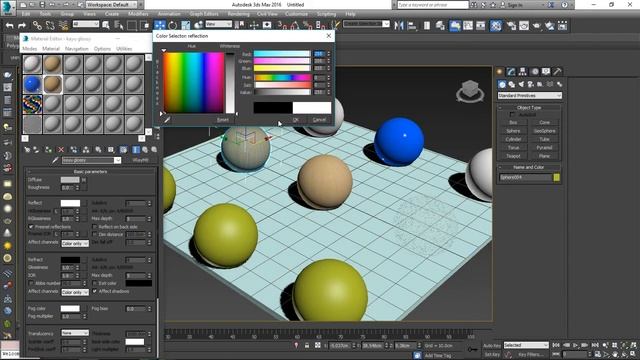Open Material menu in Material Editor

51,49
